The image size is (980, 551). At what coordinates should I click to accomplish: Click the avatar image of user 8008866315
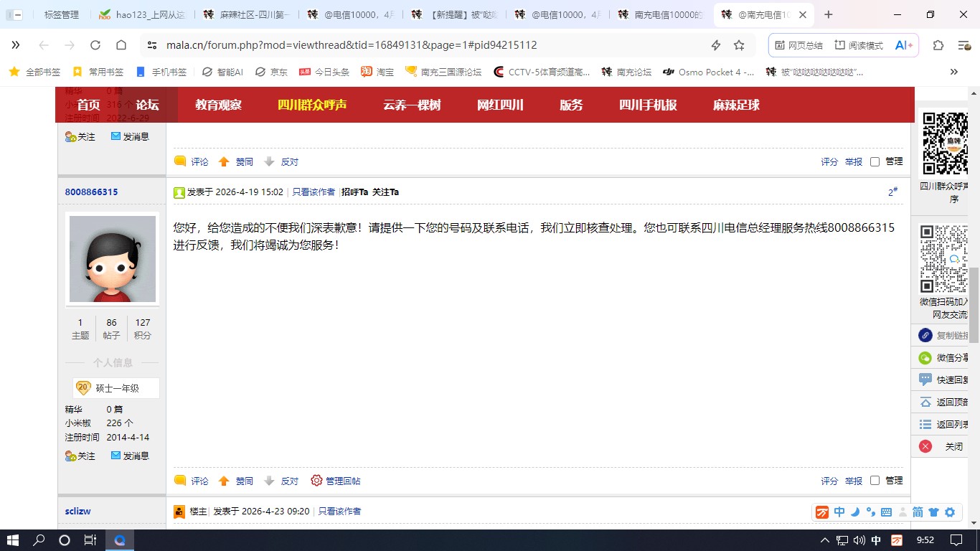click(x=112, y=259)
